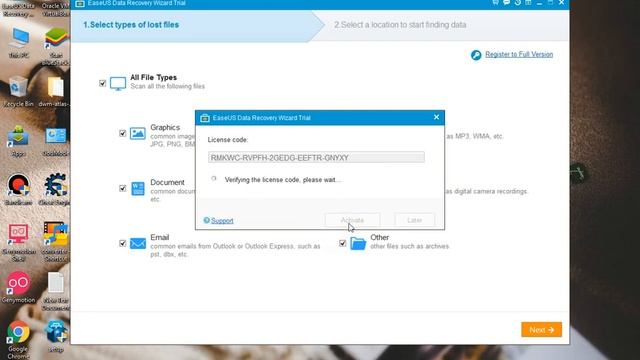Open converter Shortcut desktop icon
640x360 pixels.
[x=56, y=242]
